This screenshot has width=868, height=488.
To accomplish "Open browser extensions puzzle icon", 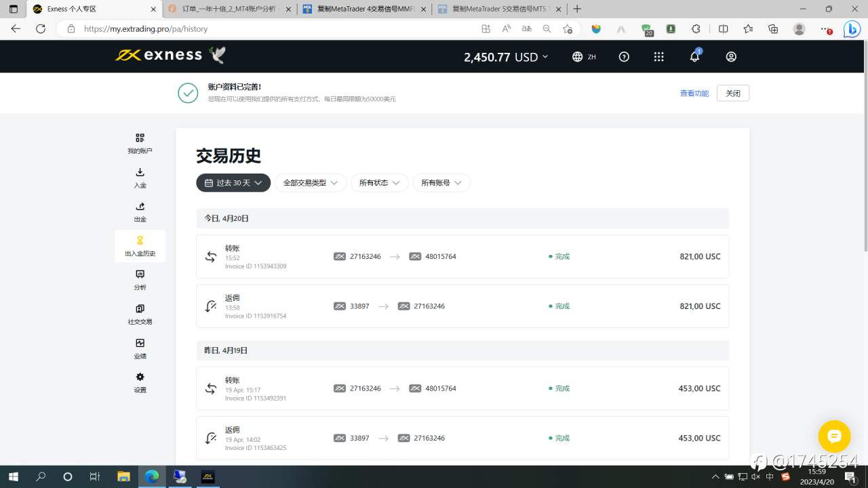I will pyautogui.click(x=696, y=29).
